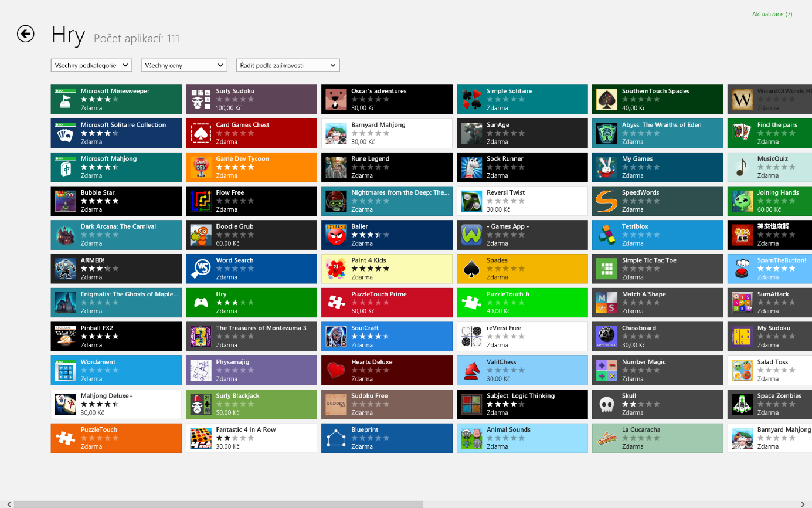812x508 pixels.
Task: Click the Baller red ball icon
Action: coord(337,235)
